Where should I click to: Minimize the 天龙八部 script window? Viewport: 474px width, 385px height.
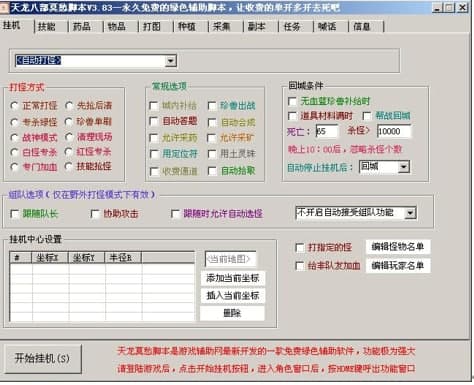coord(437,8)
